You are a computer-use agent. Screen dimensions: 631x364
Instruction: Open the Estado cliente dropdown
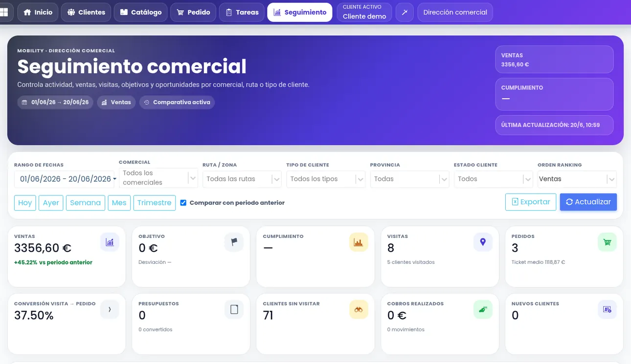coord(493,179)
